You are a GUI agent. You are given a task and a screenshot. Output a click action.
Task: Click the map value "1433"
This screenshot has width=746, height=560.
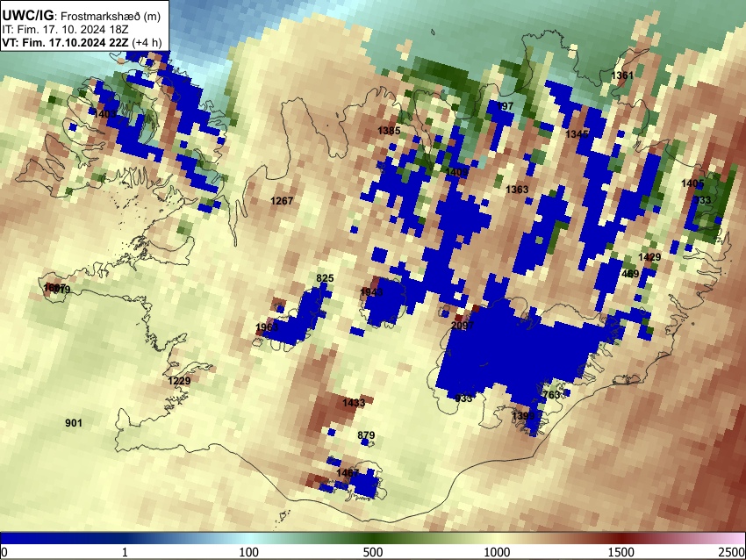coord(354,403)
